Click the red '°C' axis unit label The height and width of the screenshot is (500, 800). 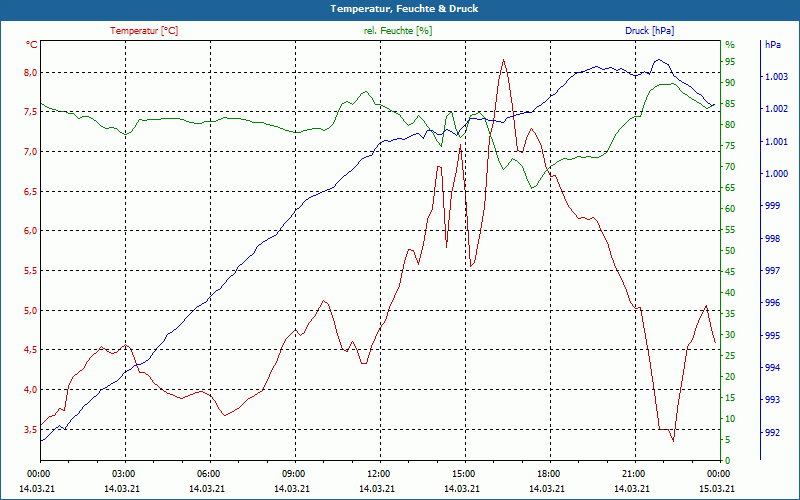tap(31, 45)
